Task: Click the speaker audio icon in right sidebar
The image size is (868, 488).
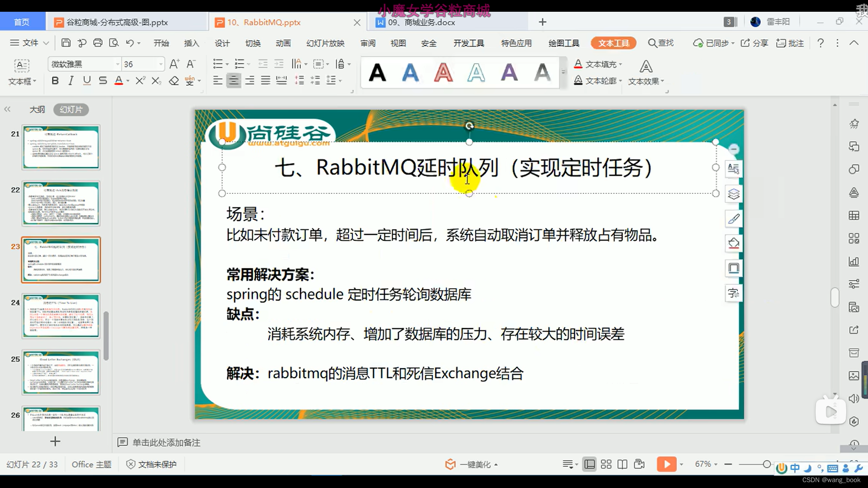Action: (x=854, y=398)
